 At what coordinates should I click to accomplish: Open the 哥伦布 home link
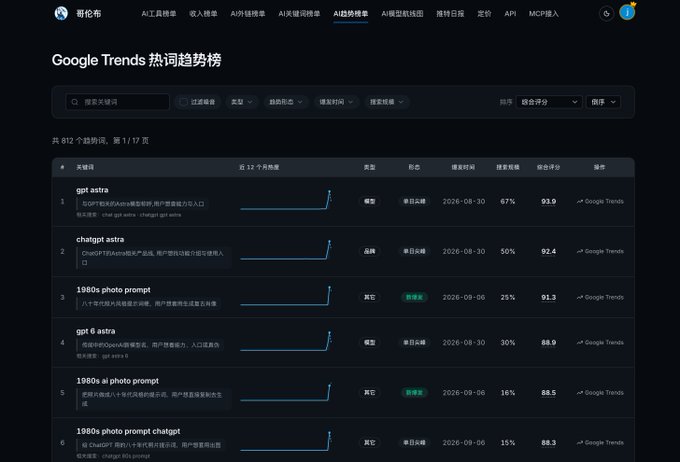[x=88, y=13]
